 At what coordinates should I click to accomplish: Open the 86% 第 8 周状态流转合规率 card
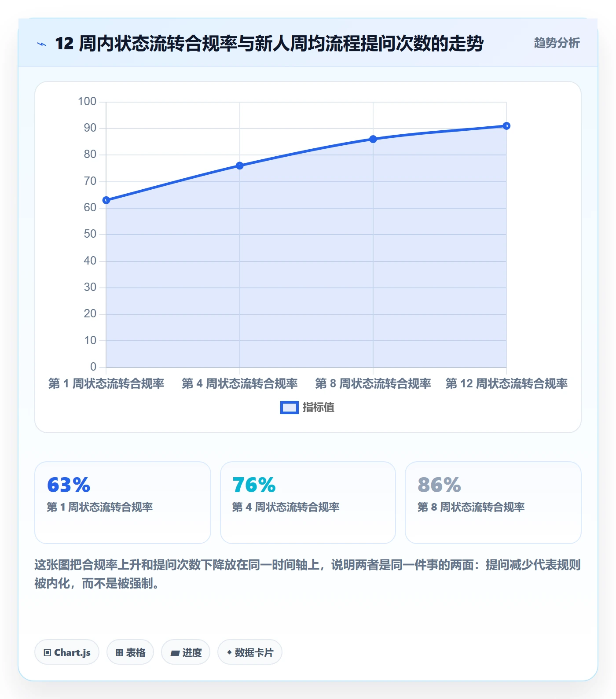[x=493, y=503]
